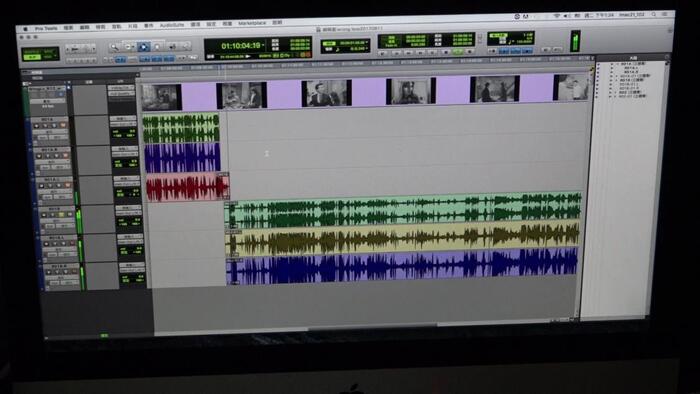
Task: Select the long yellow audio clip
Action: coord(403,240)
